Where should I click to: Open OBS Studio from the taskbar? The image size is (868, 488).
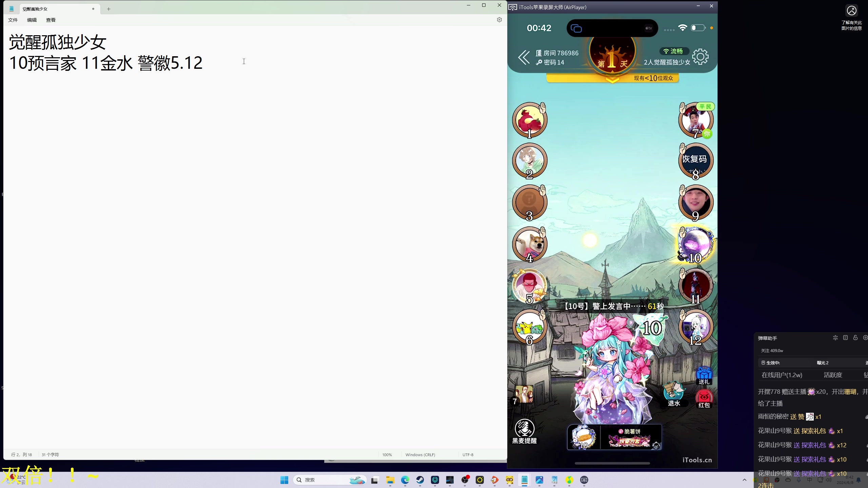click(x=465, y=480)
